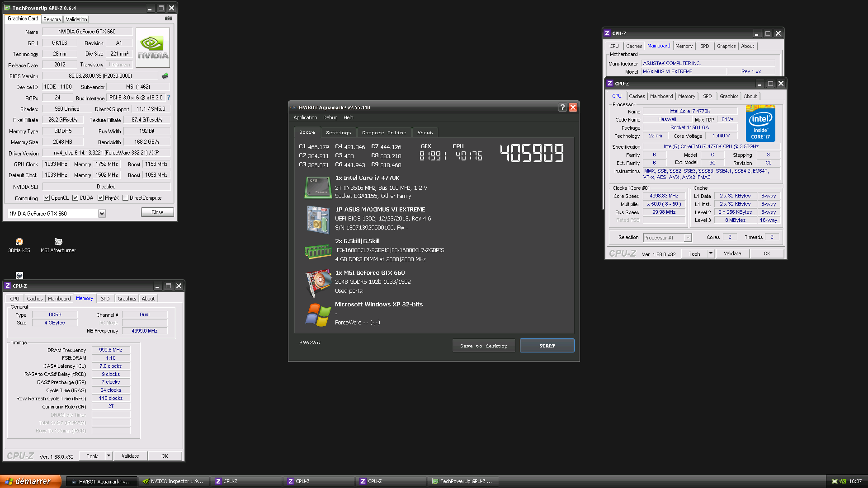Click the NVIDIA logo in GPU-Z
This screenshot has width=868, height=488.
click(x=153, y=48)
